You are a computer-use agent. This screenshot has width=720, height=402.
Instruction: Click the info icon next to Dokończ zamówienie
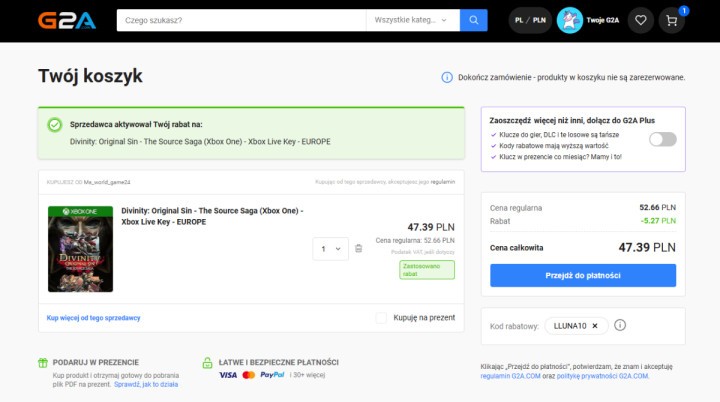pos(447,77)
